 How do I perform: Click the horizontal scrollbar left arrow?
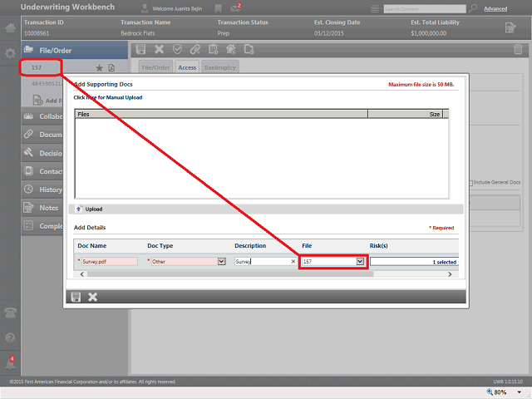pos(82,274)
